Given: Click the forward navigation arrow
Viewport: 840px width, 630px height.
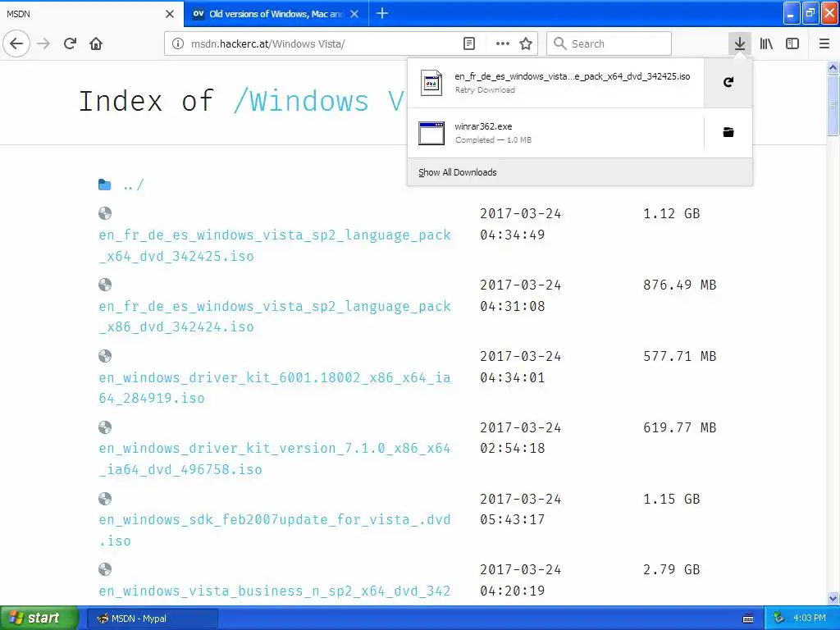Looking at the screenshot, I should click(44, 43).
